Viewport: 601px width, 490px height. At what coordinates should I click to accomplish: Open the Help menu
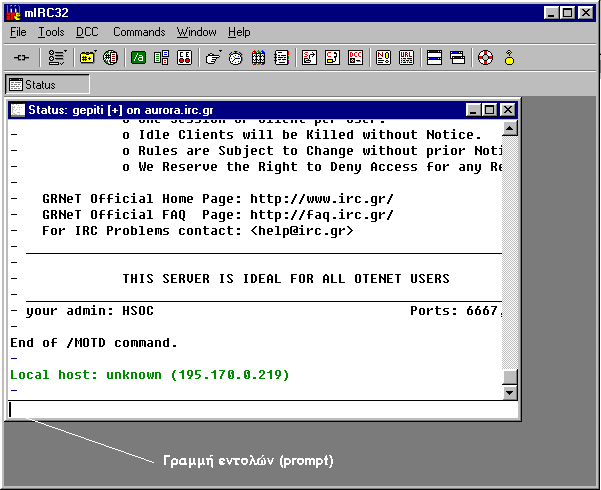[239, 32]
